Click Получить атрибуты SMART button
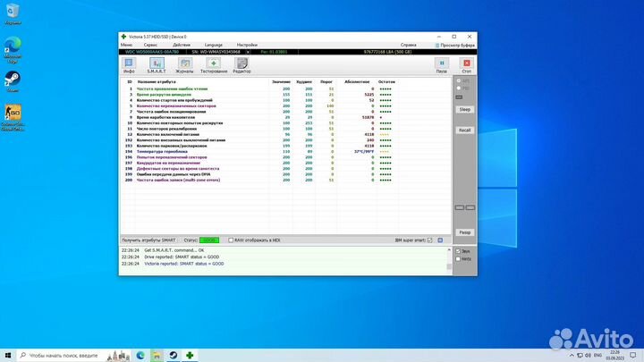 [148, 240]
